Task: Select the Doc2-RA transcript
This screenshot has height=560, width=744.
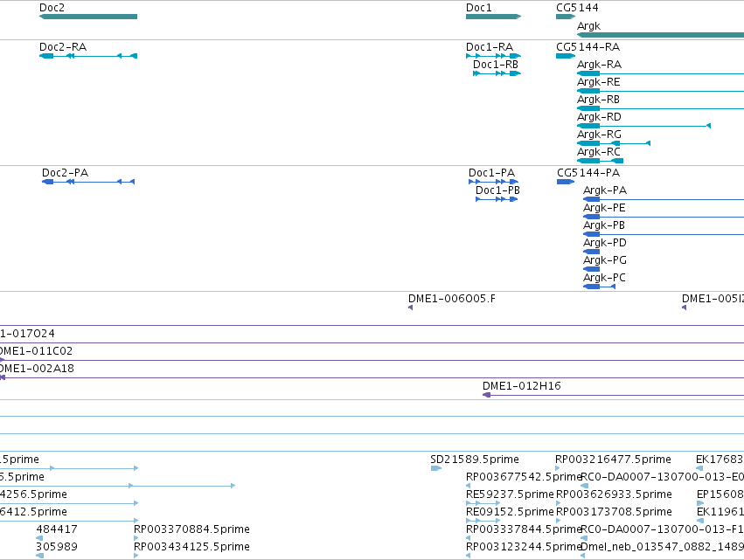Action: point(88,56)
